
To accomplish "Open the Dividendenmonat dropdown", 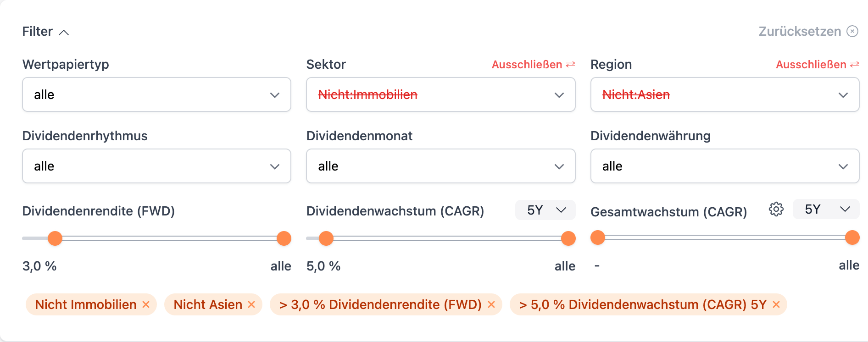I will click(440, 166).
